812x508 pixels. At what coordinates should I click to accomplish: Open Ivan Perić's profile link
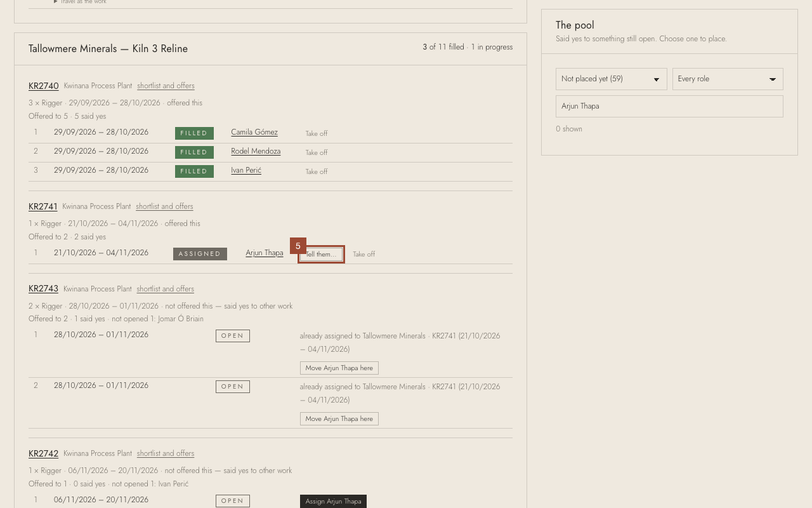(x=246, y=170)
